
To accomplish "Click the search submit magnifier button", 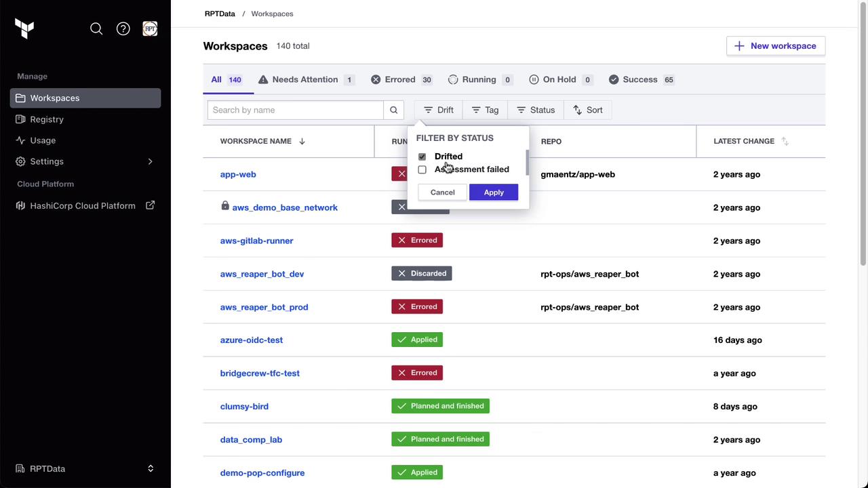I will coord(393,110).
